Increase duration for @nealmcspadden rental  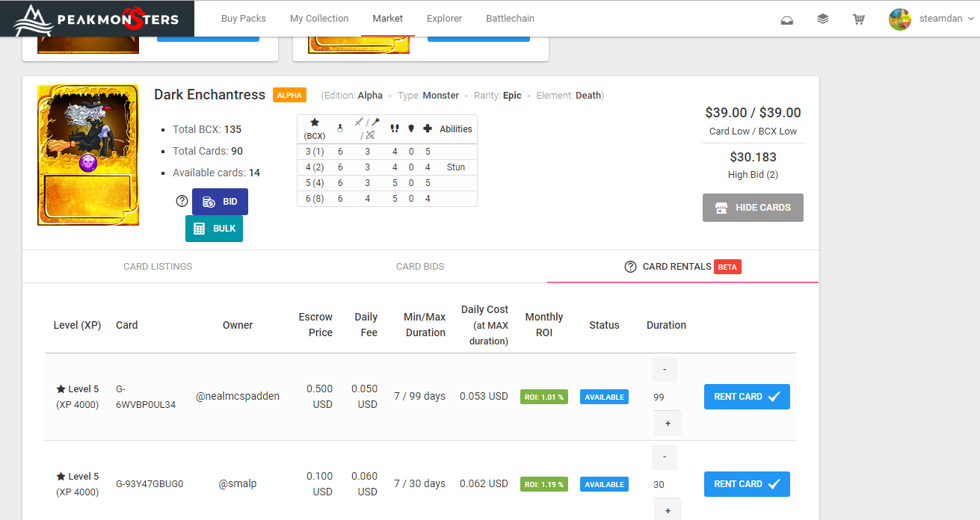coord(668,424)
